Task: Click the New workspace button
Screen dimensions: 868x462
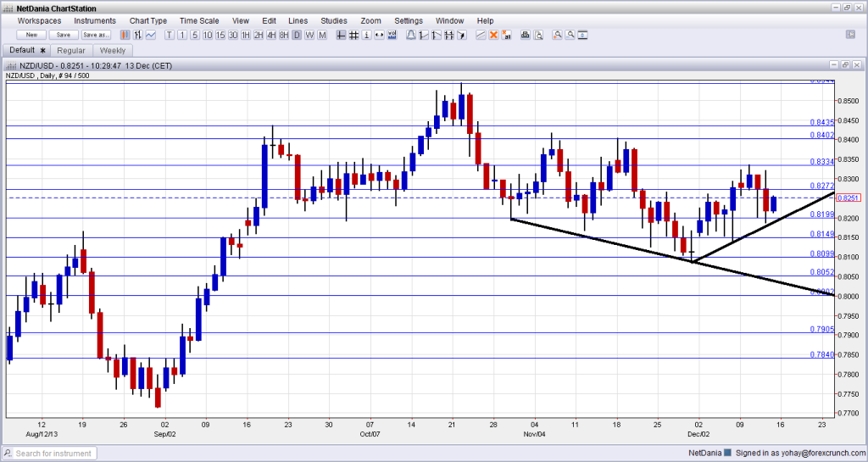Action: coord(31,35)
